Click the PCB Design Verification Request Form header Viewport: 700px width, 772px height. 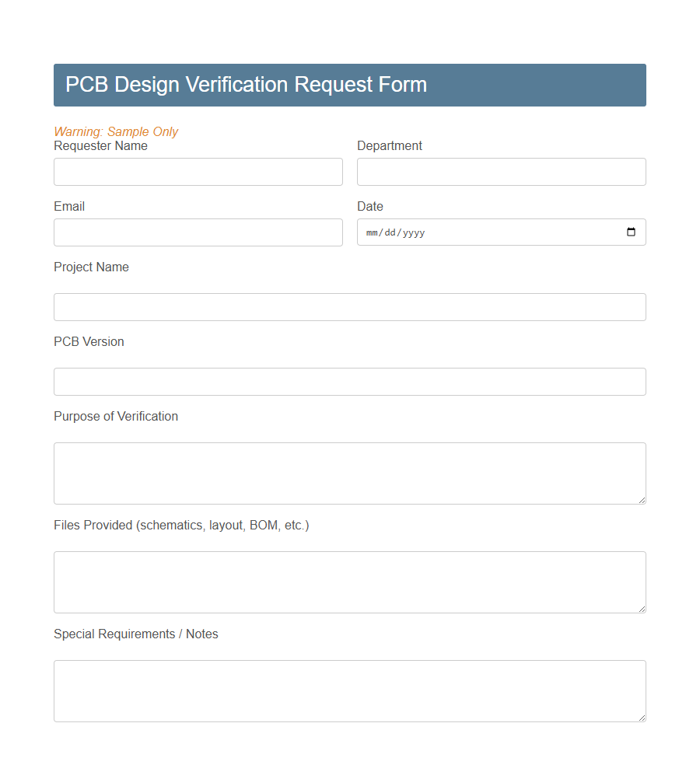pos(247,84)
